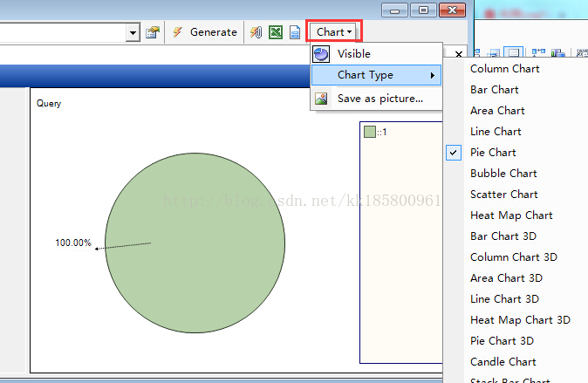Click the green legend swatch for ::1
This screenshot has width=588, height=383.
click(x=370, y=132)
